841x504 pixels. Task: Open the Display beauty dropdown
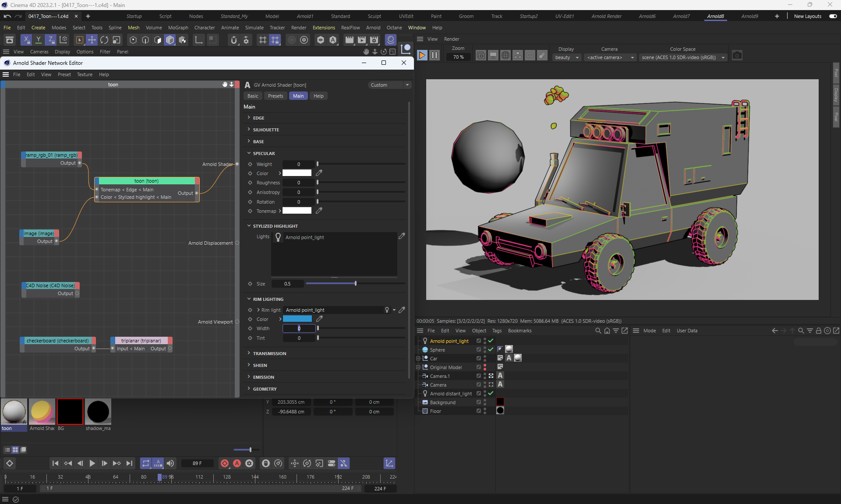coord(567,57)
